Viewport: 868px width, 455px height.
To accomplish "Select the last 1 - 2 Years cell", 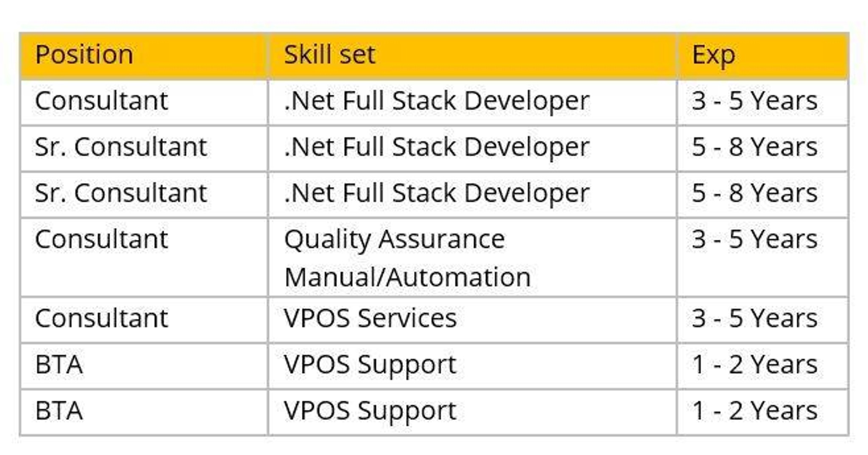I will (x=754, y=411).
